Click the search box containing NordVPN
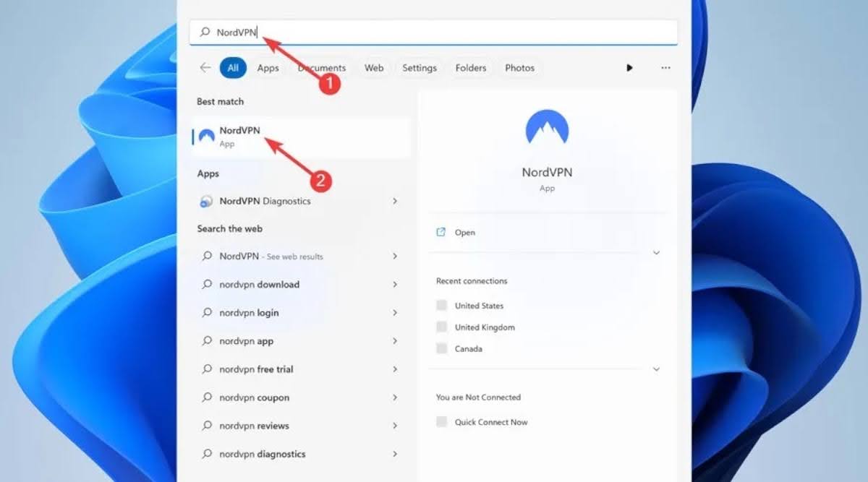 [434, 33]
